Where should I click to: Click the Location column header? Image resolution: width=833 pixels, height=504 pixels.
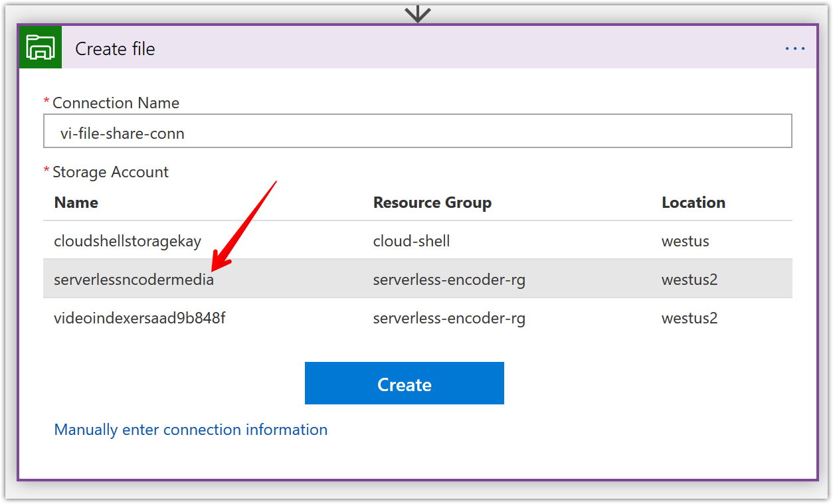pos(694,203)
